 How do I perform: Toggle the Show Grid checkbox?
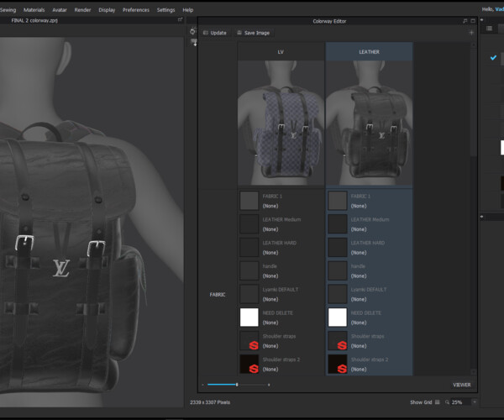click(x=437, y=402)
